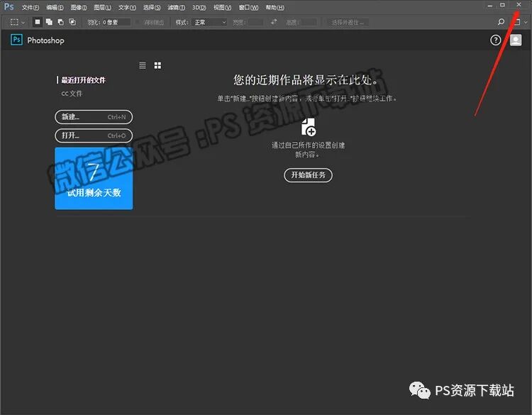
Task: Open the 视图(V) menu
Action: [x=222, y=7]
